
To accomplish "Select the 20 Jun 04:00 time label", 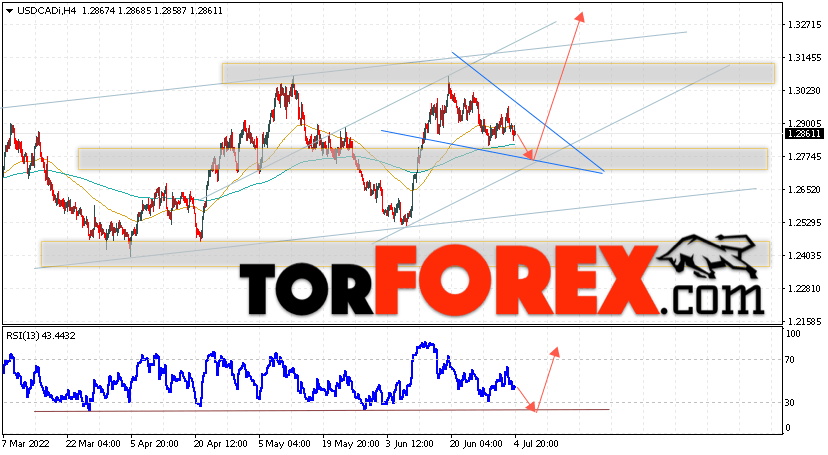I will click(x=476, y=443).
